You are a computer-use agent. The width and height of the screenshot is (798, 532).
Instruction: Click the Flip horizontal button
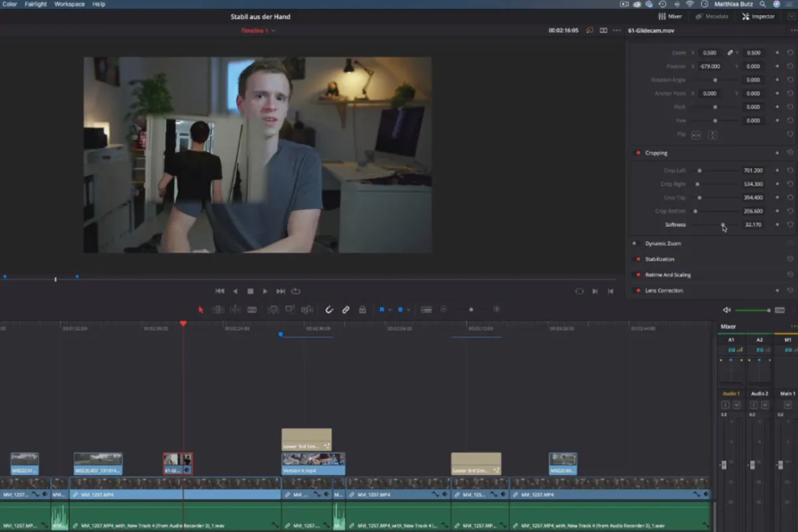[x=696, y=135]
